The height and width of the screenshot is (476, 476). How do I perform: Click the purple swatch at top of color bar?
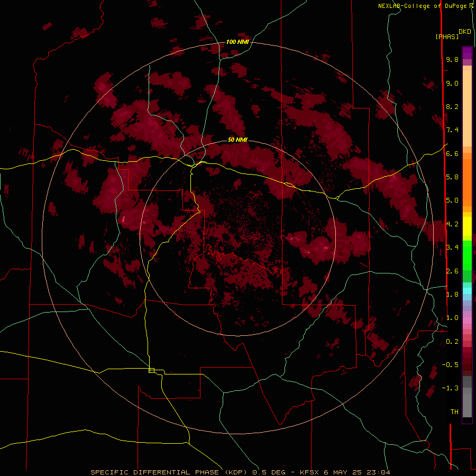pos(467,53)
